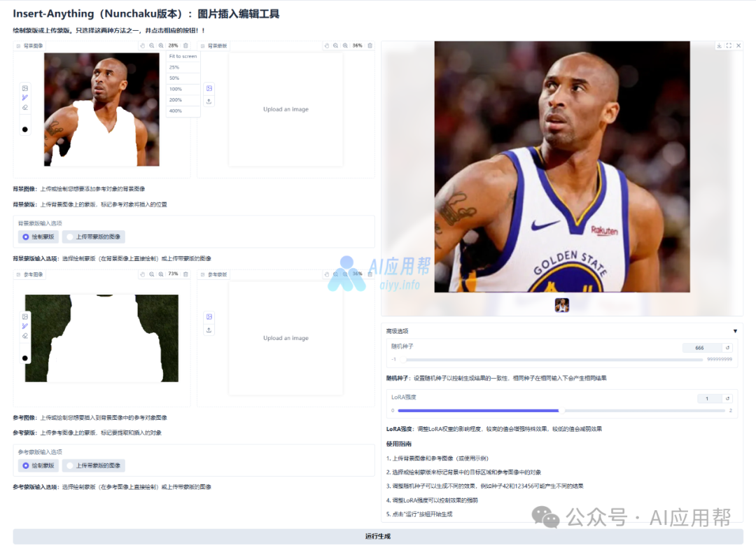This screenshot has height=548, width=756.
Task: Select eraser tool in 背景图像 sidebar
Action: [25, 108]
